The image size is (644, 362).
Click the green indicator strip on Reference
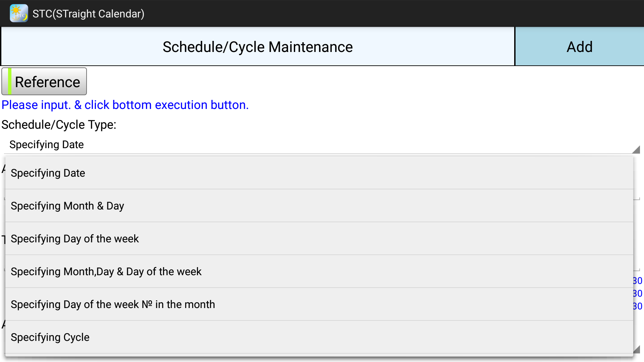pos(10,81)
